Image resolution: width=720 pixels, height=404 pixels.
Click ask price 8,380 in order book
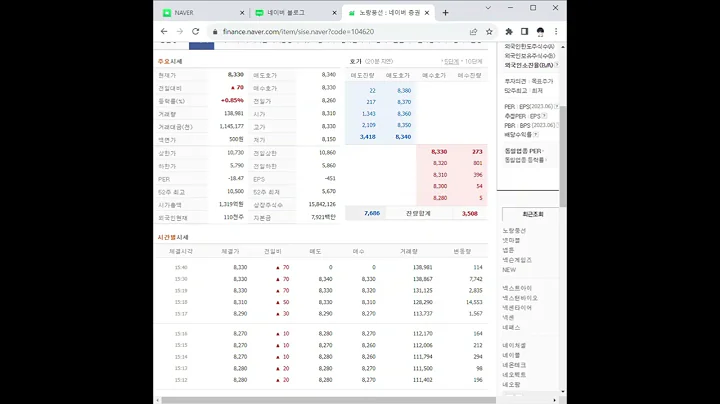[404, 90]
